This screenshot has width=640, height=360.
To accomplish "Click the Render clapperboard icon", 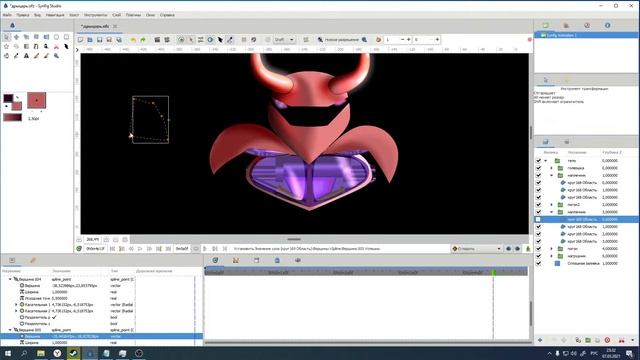I will pos(157,40).
